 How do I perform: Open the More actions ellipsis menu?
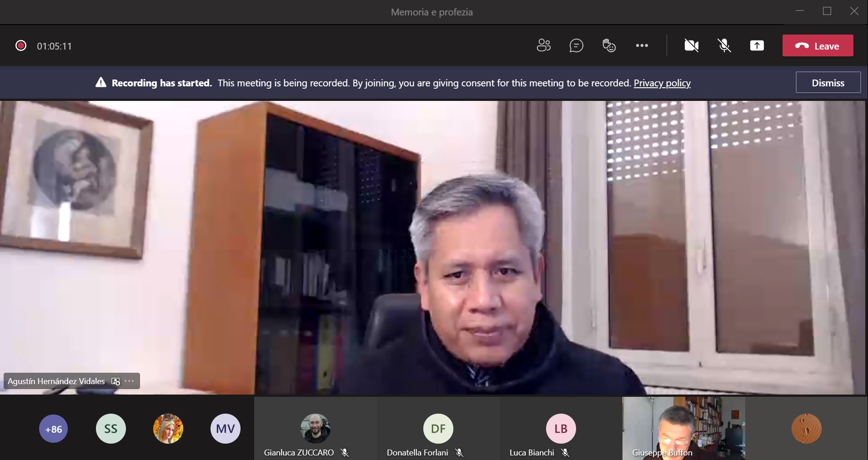click(642, 45)
